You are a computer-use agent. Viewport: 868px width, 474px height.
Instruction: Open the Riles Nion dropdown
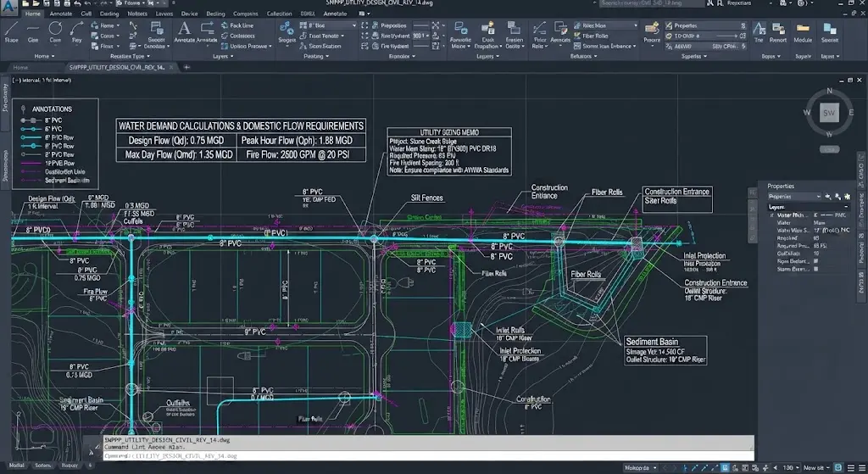605,25
